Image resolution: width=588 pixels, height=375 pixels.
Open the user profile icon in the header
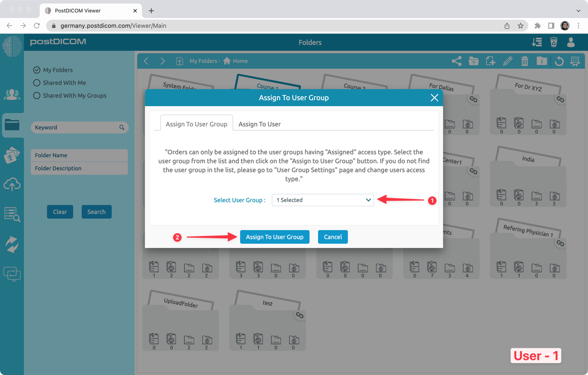pyautogui.click(x=571, y=42)
